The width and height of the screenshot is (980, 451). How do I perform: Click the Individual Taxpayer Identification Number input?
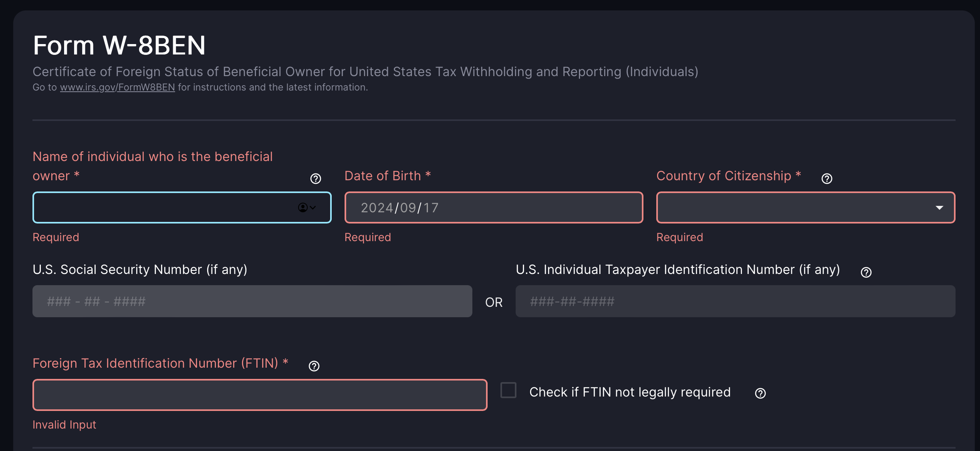pyautogui.click(x=735, y=301)
